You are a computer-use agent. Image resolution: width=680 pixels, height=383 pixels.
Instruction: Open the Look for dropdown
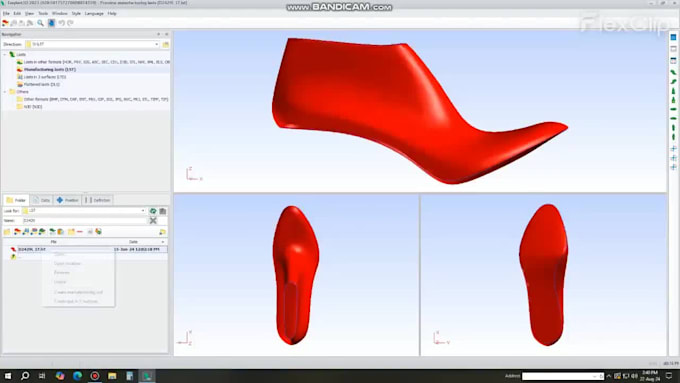click(x=143, y=211)
